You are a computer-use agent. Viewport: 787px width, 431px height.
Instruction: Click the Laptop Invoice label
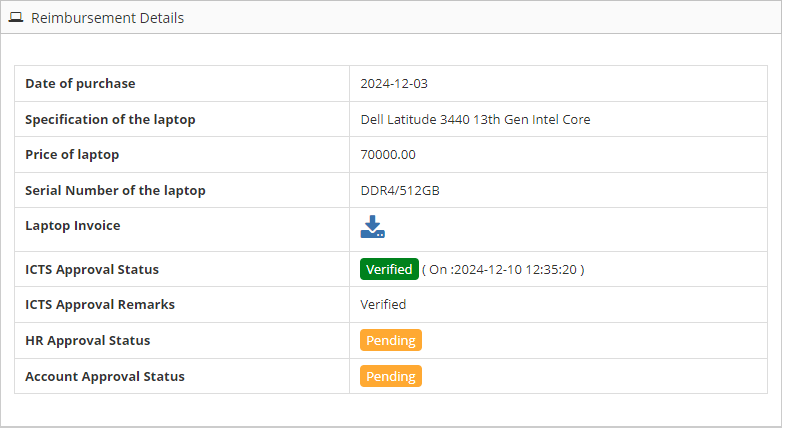tap(72, 226)
